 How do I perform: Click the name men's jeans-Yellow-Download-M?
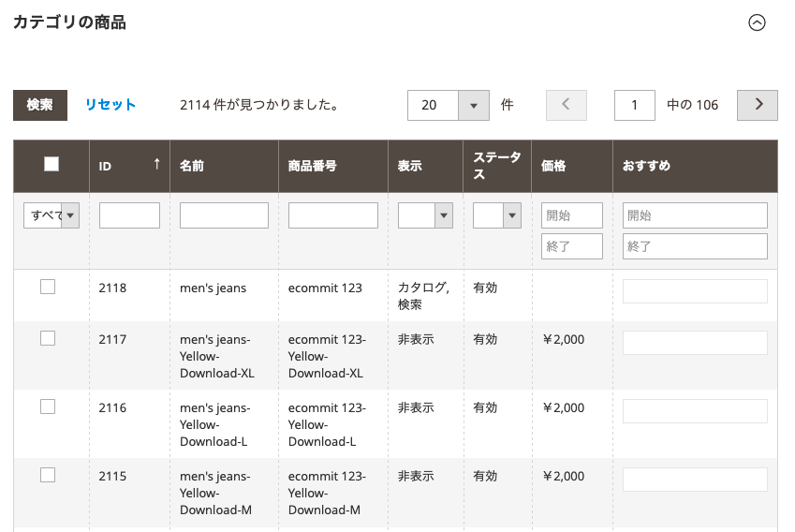tap(215, 494)
